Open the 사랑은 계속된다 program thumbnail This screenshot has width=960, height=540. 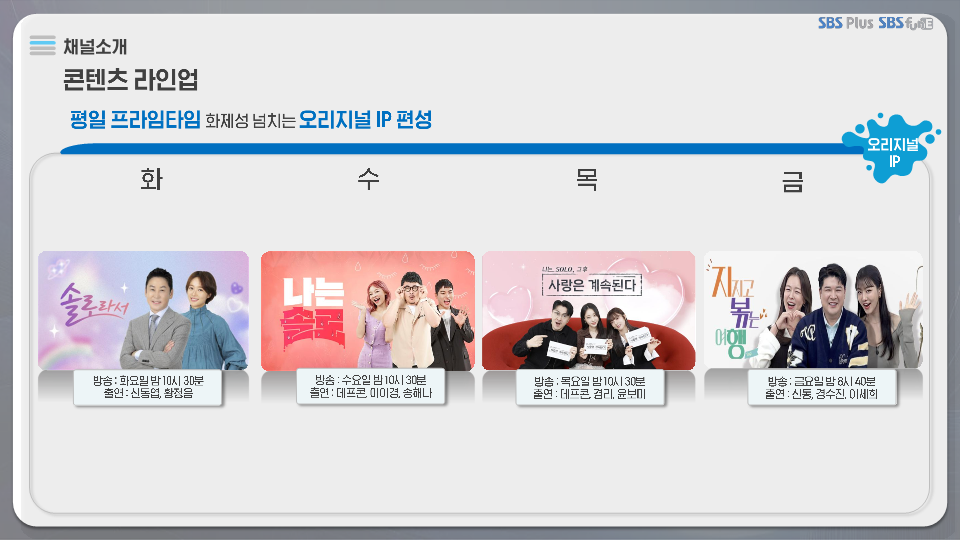[x=588, y=310]
